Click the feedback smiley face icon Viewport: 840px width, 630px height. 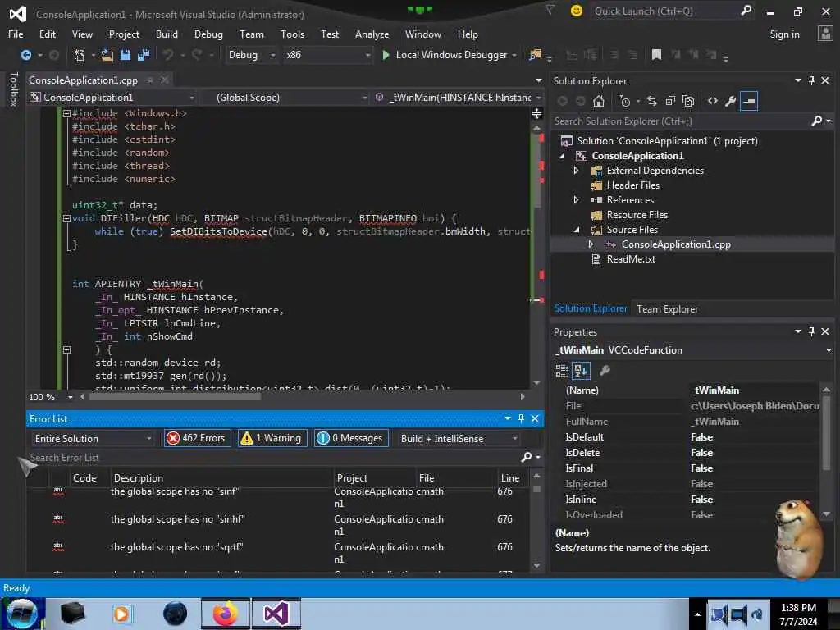(577, 11)
